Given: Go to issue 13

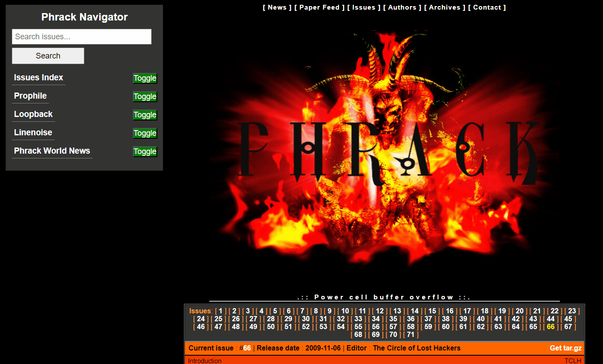Looking at the screenshot, I should [397, 311].
